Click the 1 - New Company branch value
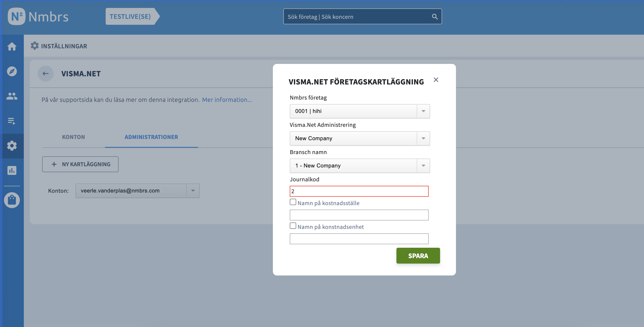This screenshot has height=327, width=644. [318, 165]
